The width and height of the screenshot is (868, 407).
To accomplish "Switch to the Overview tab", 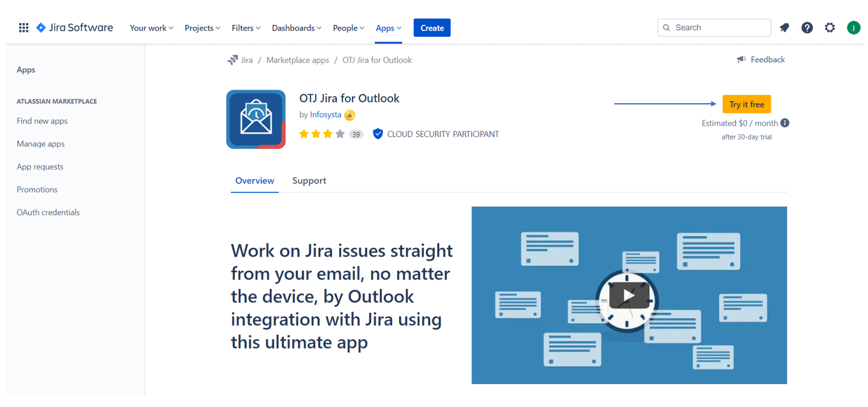I will (x=255, y=181).
